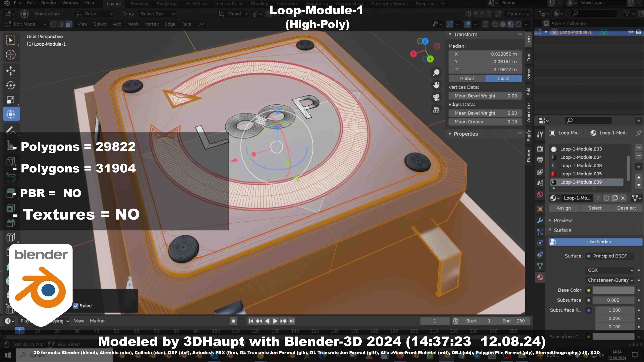Open the Output properties tab icon
The width and height of the screenshot is (644, 362).
(x=540, y=160)
